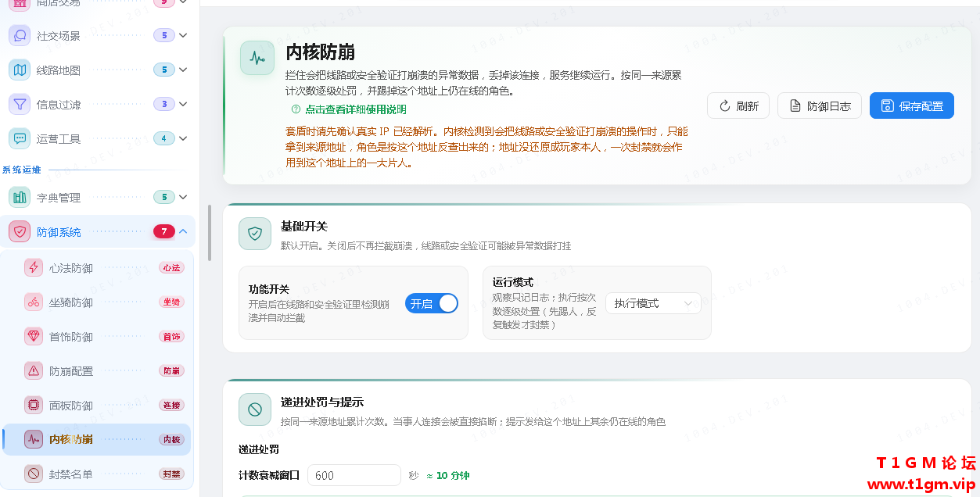This screenshot has height=497, width=980.
Task: Click the 防崩配置 warning triangle icon
Action: point(34,370)
